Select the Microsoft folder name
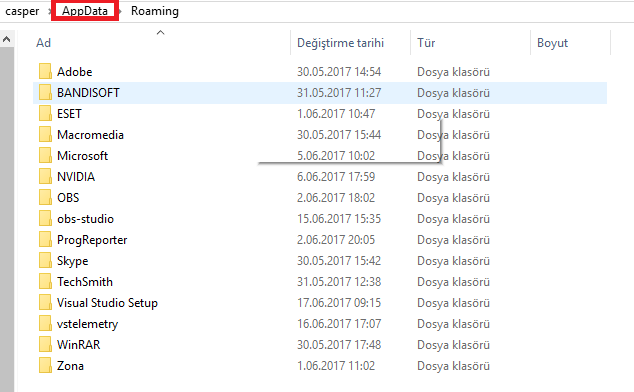 82,156
